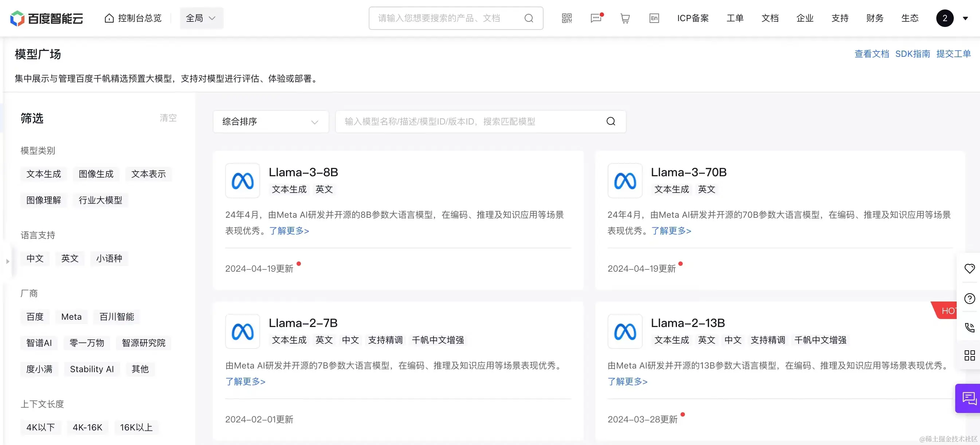Click the QR code icon in header
980x445 pixels.
(x=567, y=18)
